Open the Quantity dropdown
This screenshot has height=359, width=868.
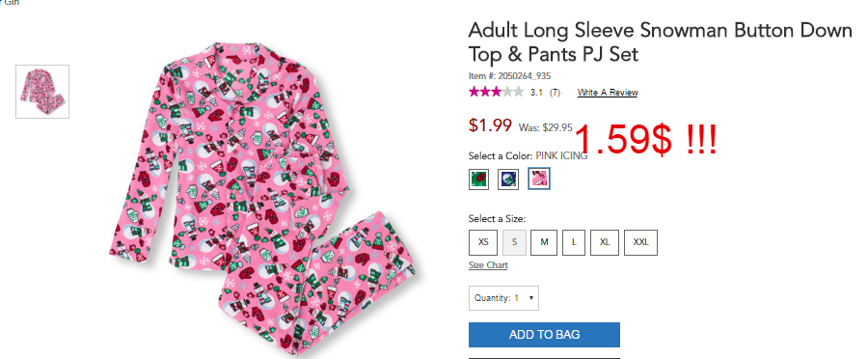tap(503, 298)
